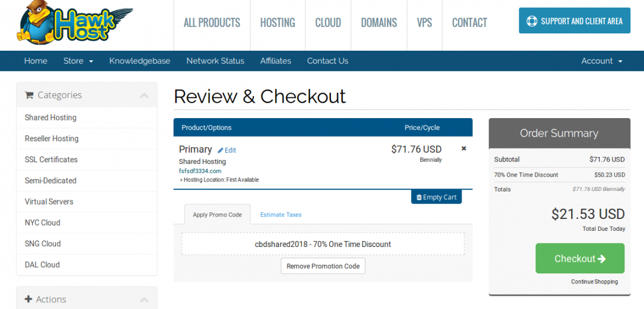Open the Affiliates page
The width and height of the screenshot is (644, 309).
(275, 61)
